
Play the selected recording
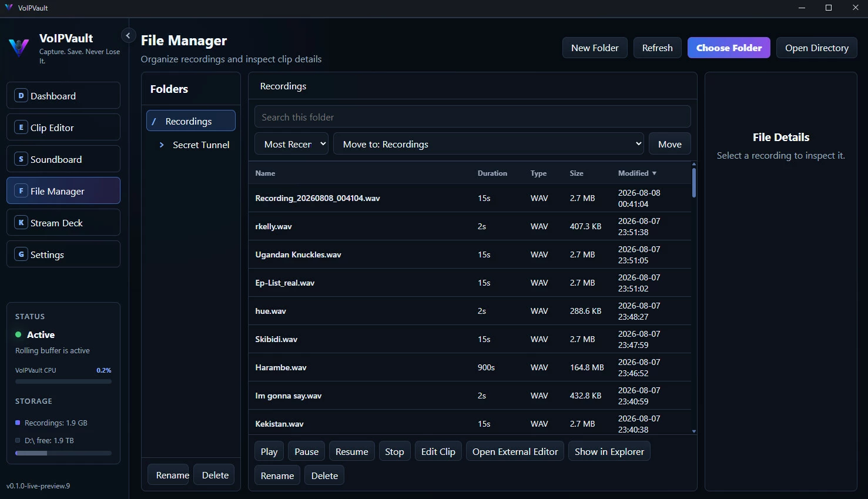(x=269, y=451)
